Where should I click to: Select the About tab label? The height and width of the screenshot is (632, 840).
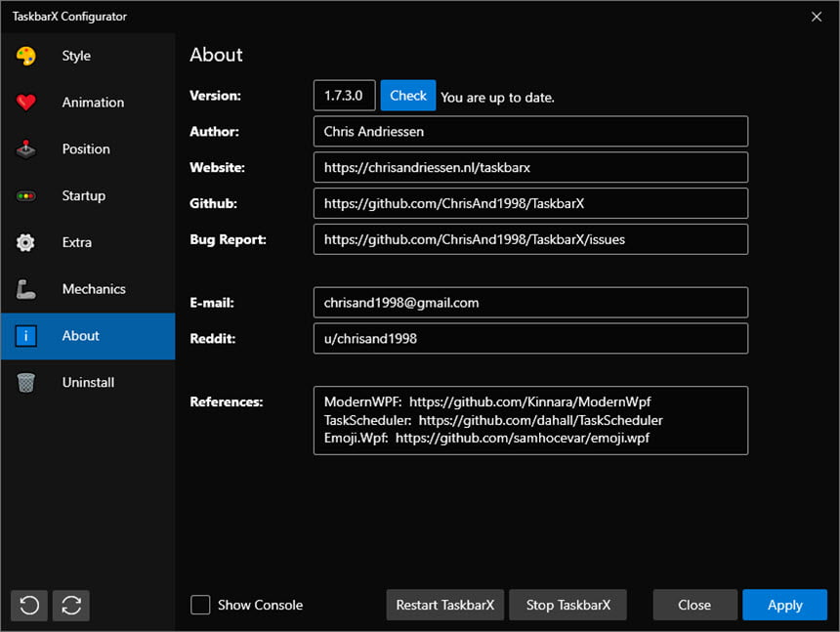(80, 336)
